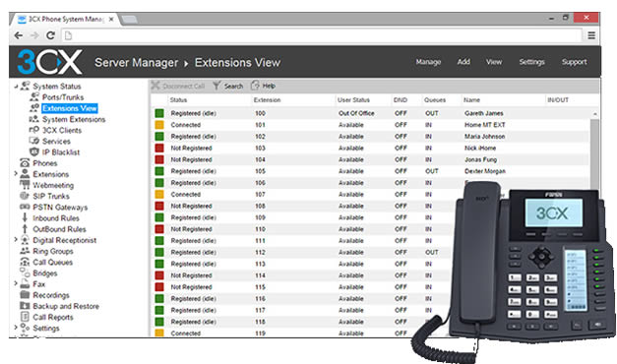617x364 pixels.
Task: Select the Jonas Fung name cell
Action: (480, 159)
